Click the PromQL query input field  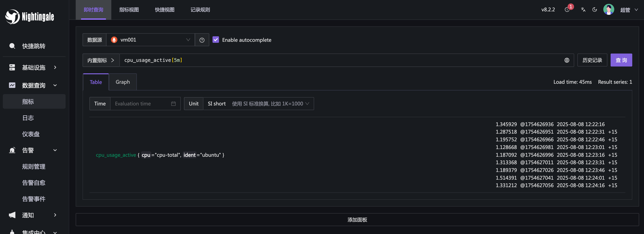pos(325,60)
